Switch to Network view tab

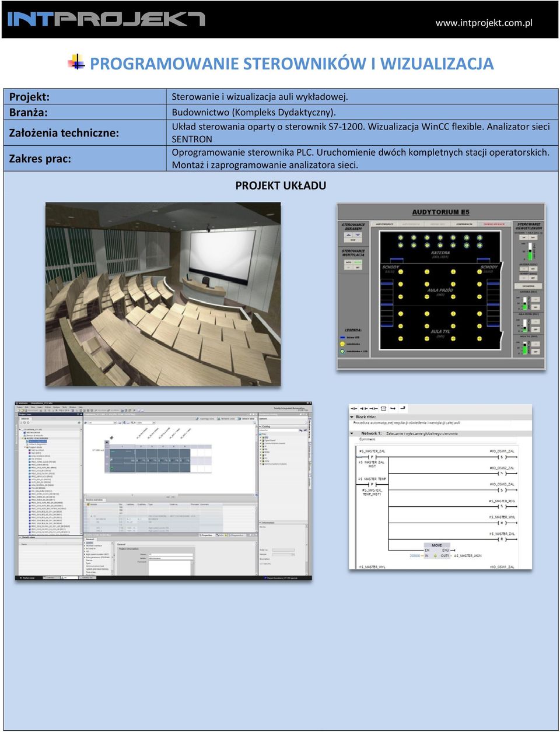coord(227,419)
